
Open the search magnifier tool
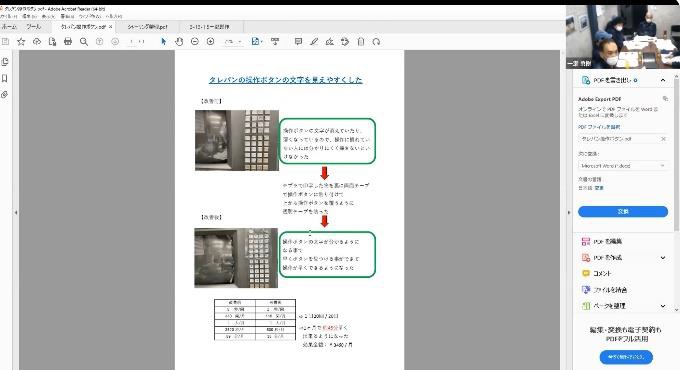point(84,42)
